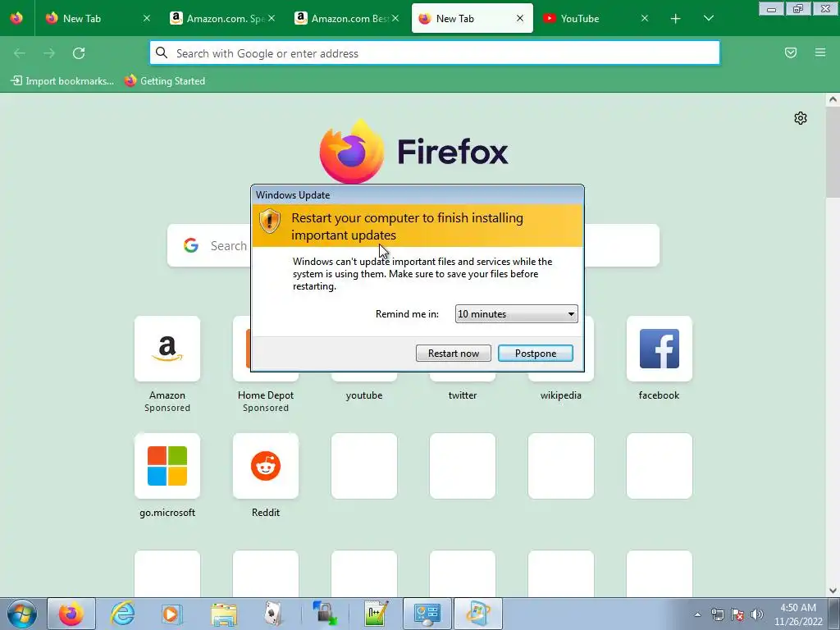This screenshot has width=840, height=630.
Task: Open the Action Center flag icon
Action: pos(737,614)
